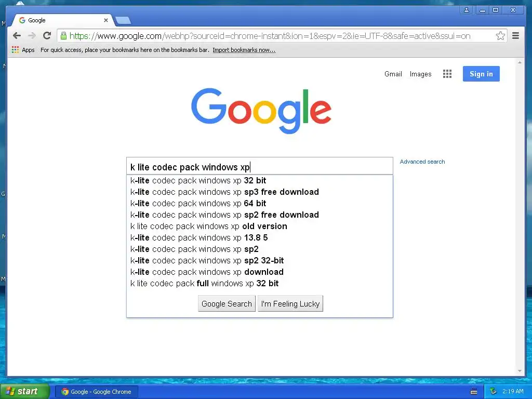Viewport: 532px width, 399px height.
Task: Open the Images link
Action: pyautogui.click(x=420, y=74)
